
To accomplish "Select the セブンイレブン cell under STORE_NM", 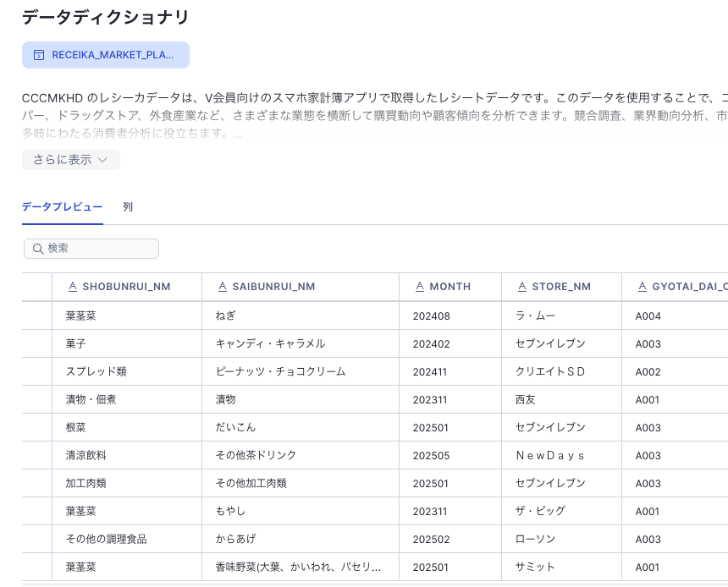I will pyautogui.click(x=549, y=344).
